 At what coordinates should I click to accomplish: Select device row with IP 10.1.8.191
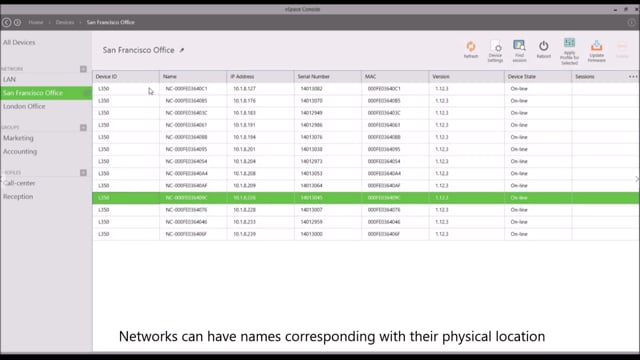366,125
